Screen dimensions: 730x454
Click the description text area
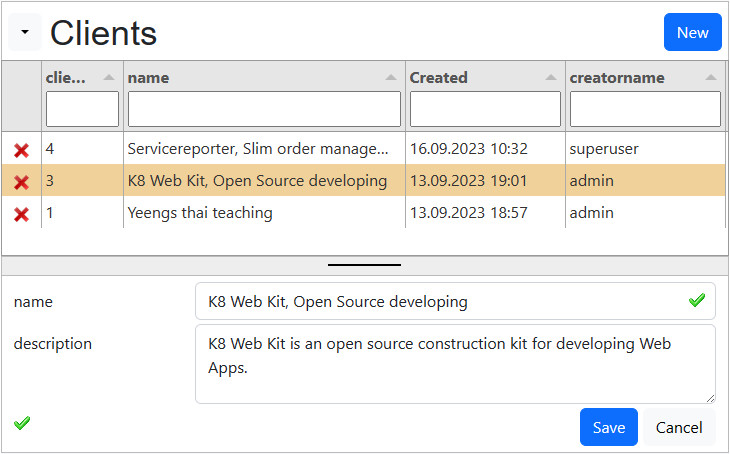[x=455, y=363]
